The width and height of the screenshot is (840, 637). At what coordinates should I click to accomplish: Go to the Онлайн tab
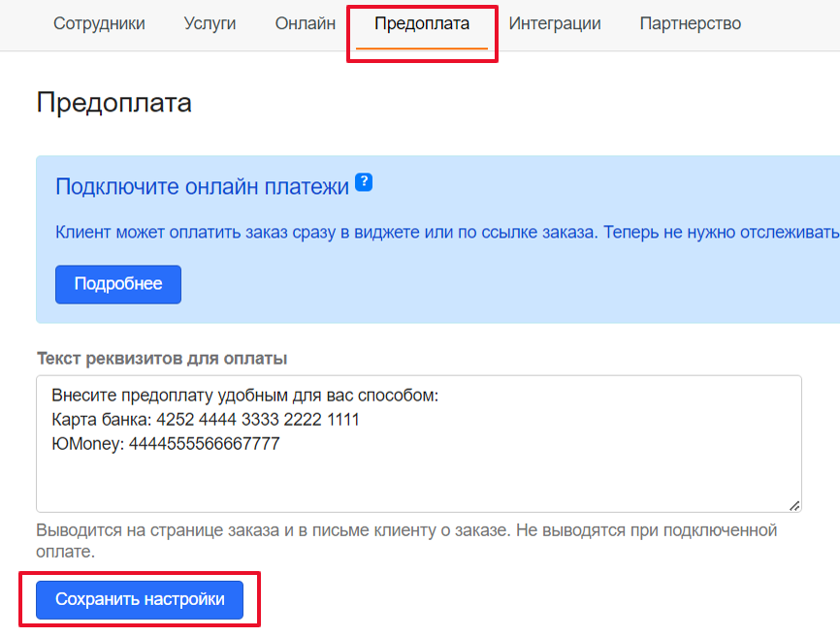(306, 24)
